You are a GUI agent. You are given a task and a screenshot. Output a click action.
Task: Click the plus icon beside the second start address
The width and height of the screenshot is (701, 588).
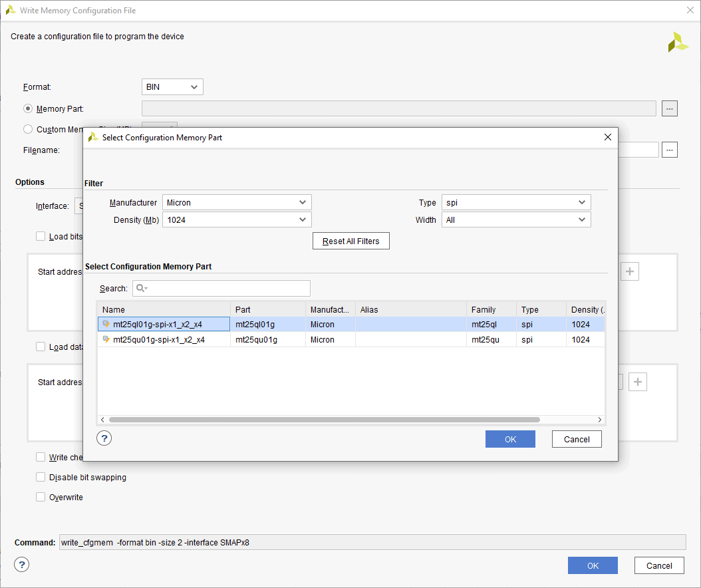(638, 382)
